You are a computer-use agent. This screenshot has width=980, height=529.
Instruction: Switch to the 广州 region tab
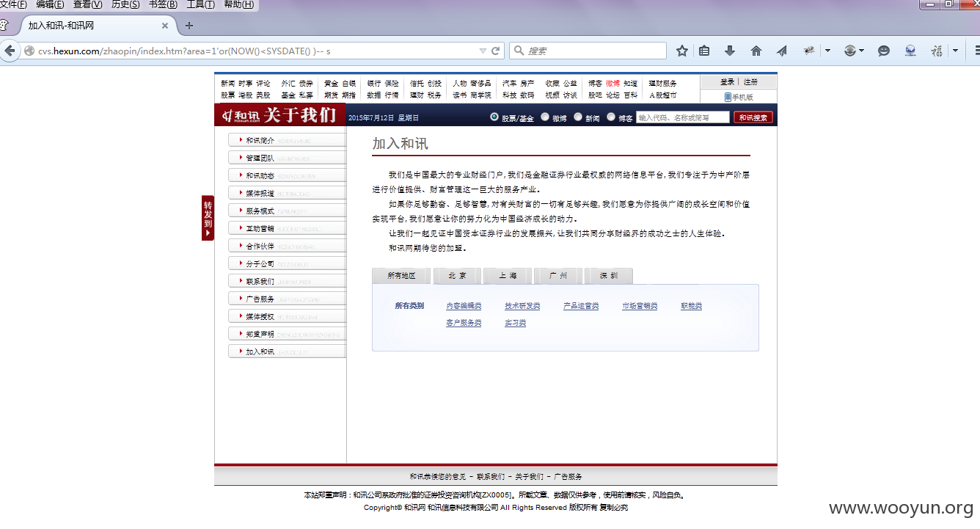pyautogui.click(x=558, y=276)
